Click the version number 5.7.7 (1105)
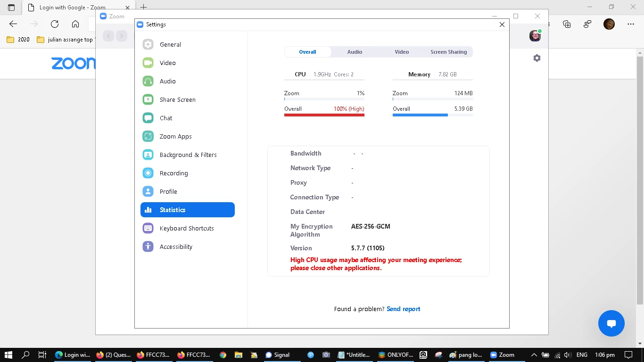Viewport: 644px width, 362px height. [368, 248]
